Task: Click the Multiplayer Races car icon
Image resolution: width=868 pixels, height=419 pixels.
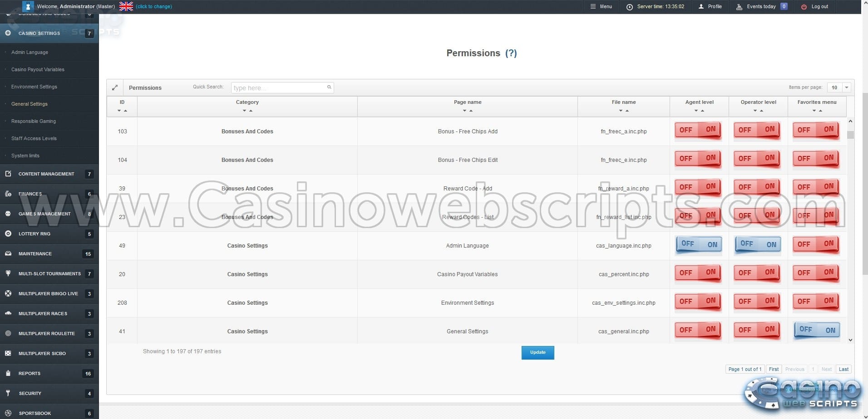Action: [8, 313]
